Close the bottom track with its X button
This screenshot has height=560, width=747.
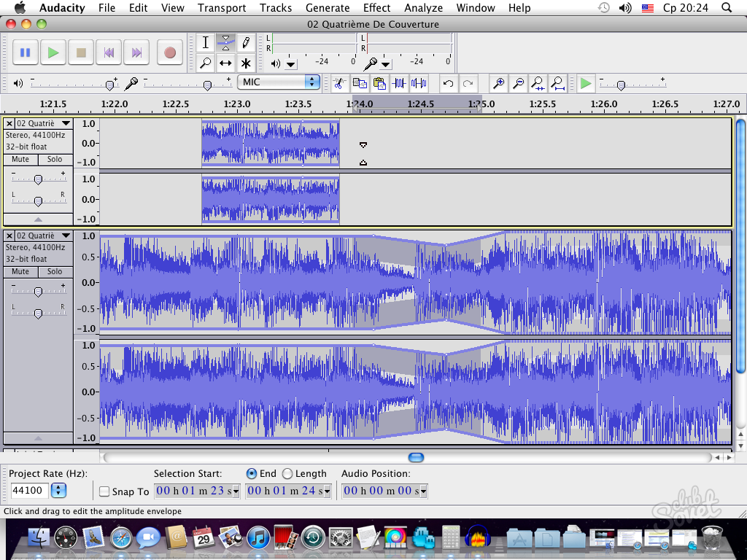[9, 236]
